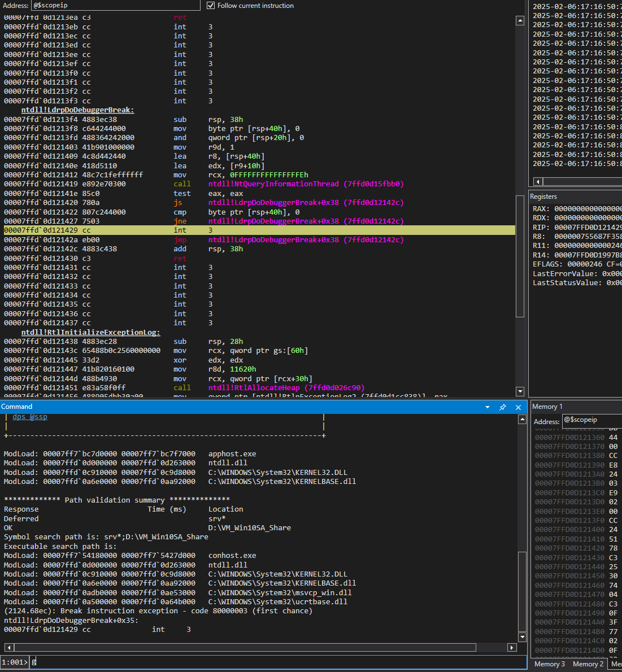622x672 pixels.
Task: Click disassembly scroll up arrow
Action: point(520,20)
